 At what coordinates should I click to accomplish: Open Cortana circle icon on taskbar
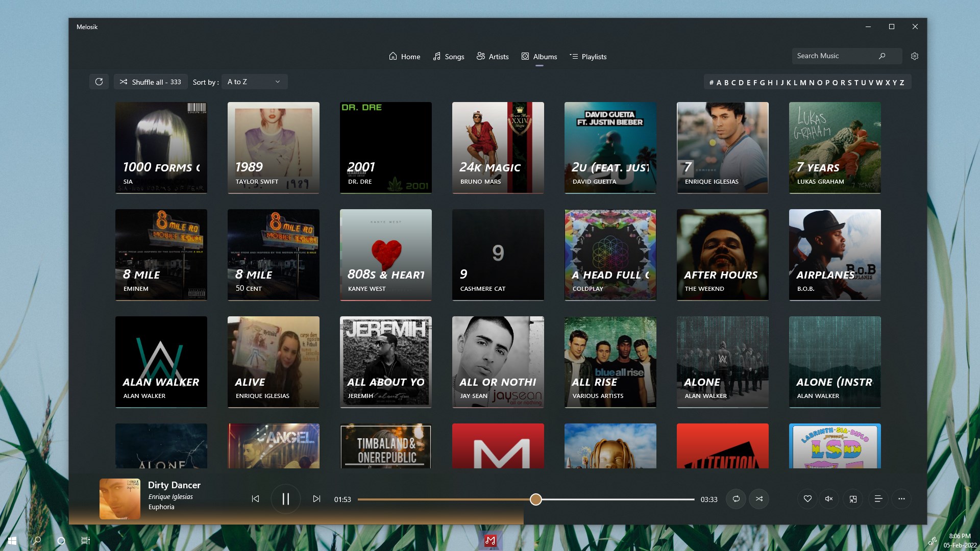(61, 540)
